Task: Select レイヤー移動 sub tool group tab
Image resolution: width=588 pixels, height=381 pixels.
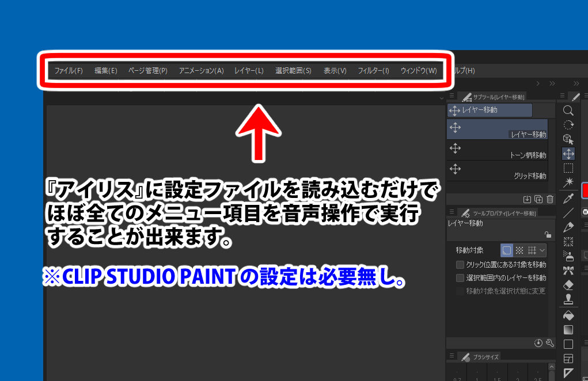Action: 490,110
